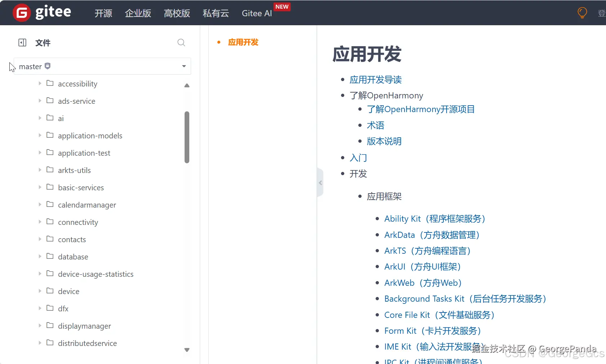Click the Gitee logo icon
The image size is (606, 364).
[x=21, y=12]
